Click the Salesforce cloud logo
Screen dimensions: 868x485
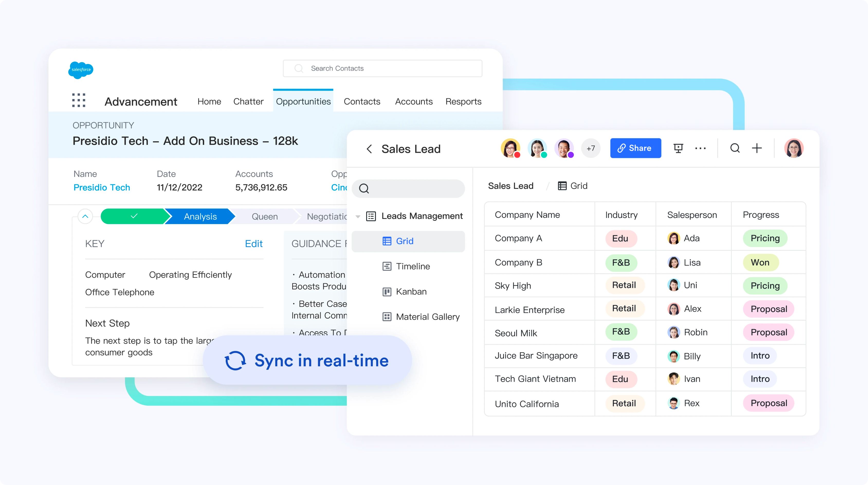81,70
